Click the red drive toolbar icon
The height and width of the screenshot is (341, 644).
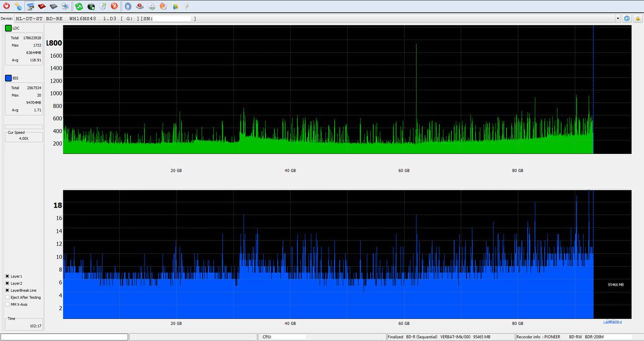point(42,6)
